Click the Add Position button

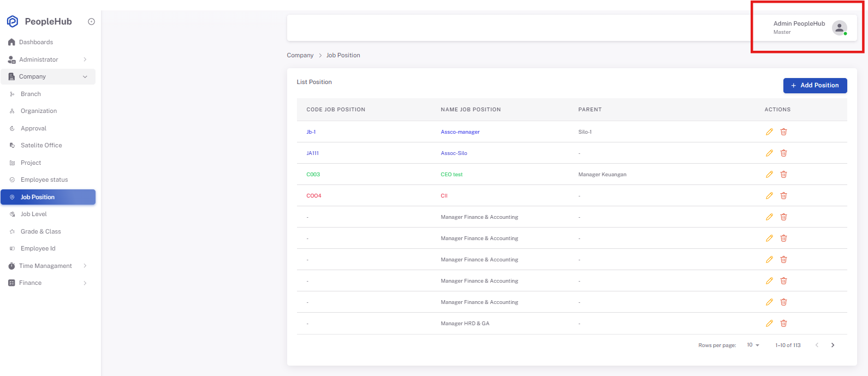click(815, 85)
